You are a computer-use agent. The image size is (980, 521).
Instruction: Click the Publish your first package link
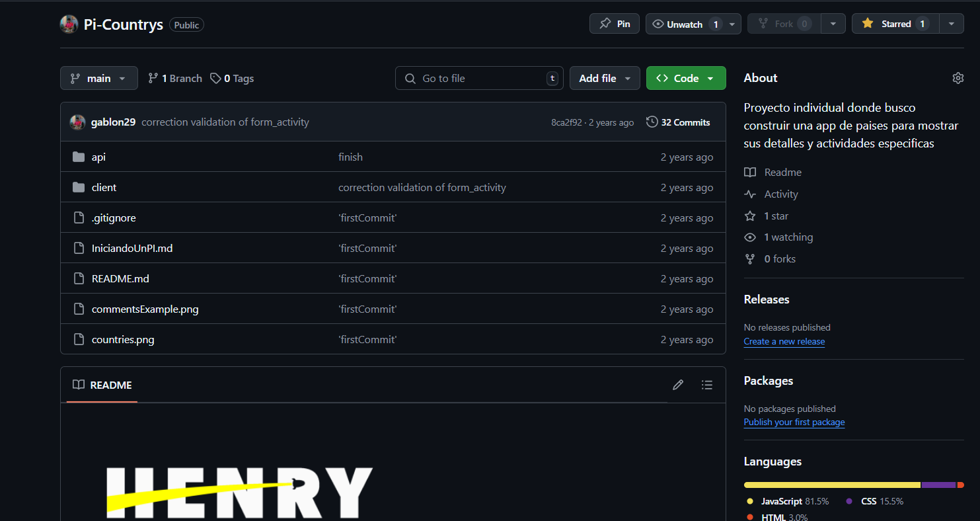pos(794,422)
